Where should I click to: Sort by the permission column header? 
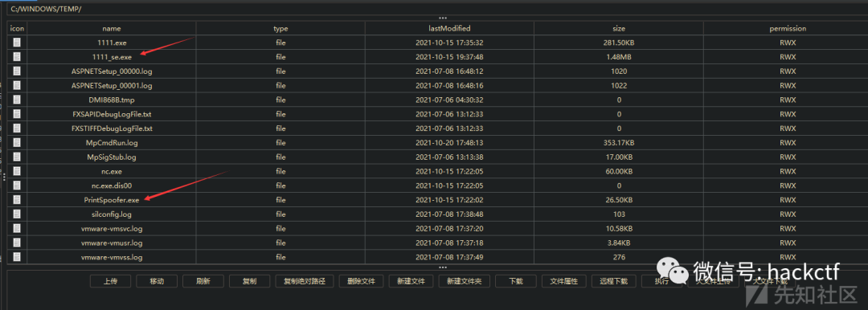(x=787, y=28)
